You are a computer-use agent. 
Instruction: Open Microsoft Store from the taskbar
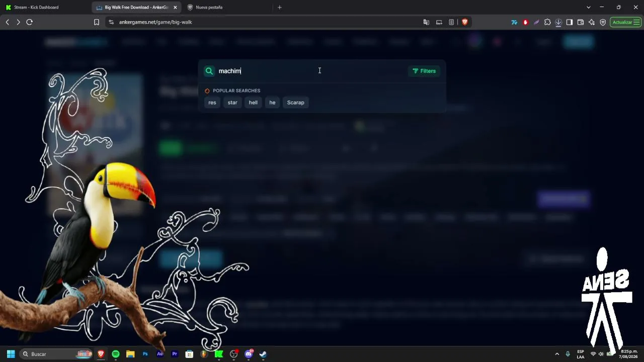coord(189,354)
